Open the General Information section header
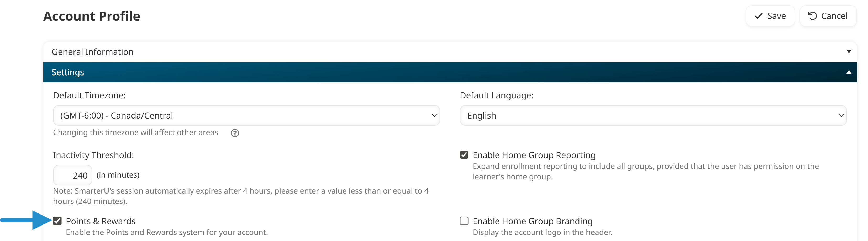This screenshot has height=241, width=868. (x=93, y=52)
